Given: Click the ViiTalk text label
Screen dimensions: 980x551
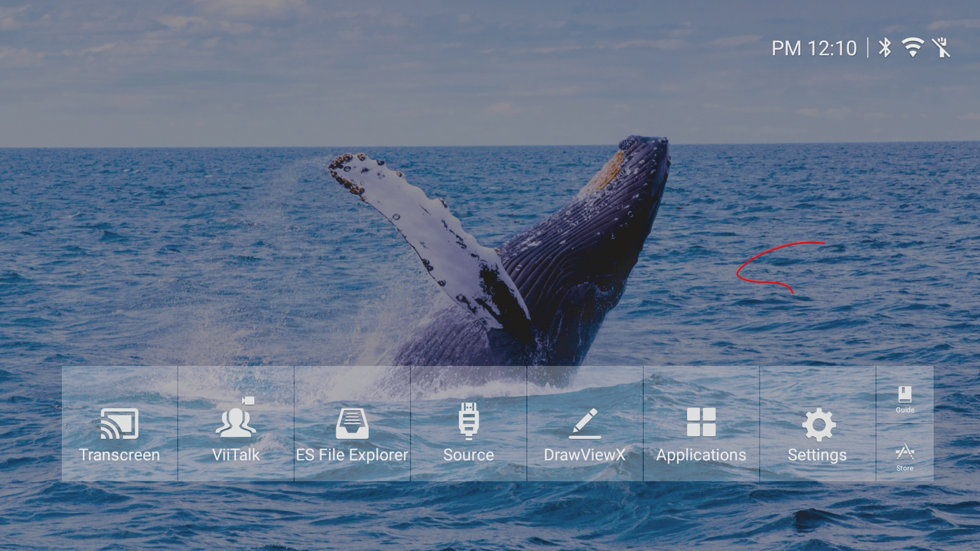Looking at the screenshot, I should 235,455.
